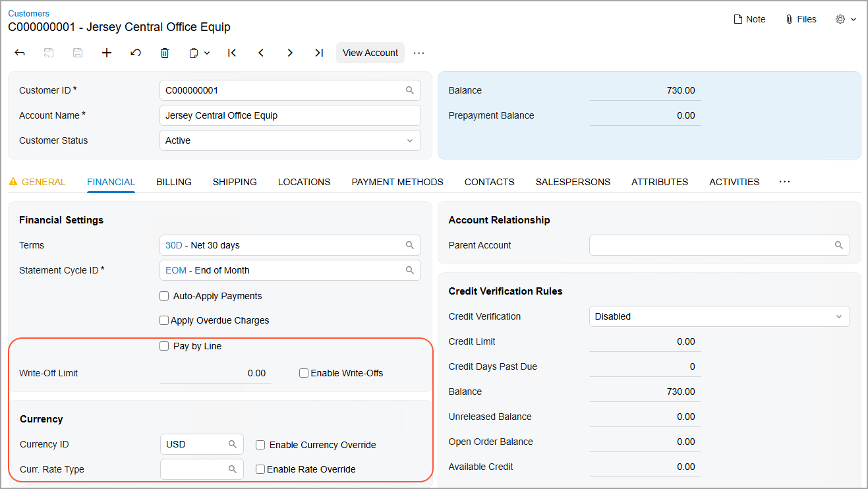Switch to the Billing tab

click(x=174, y=182)
